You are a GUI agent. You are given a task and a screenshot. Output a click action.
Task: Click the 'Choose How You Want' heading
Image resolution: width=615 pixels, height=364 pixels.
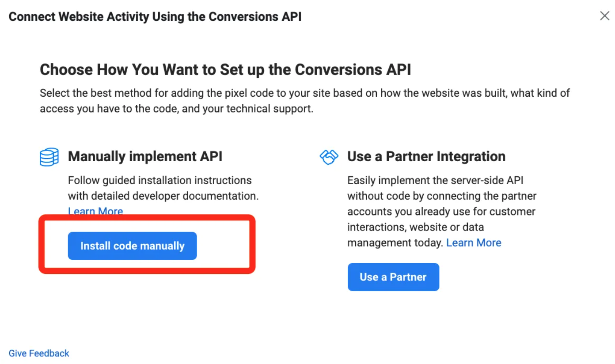pos(225,70)
